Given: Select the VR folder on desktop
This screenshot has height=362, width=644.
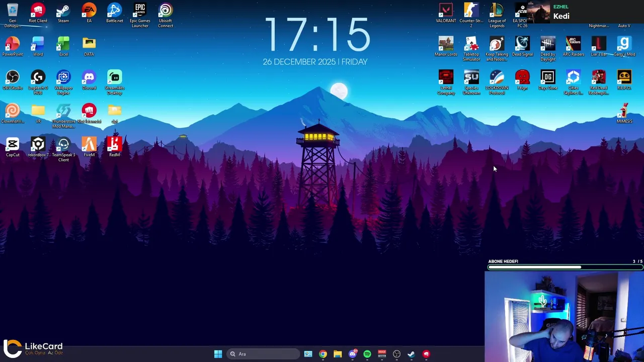Looking at the screenshot, I should [x=38, y=114].
